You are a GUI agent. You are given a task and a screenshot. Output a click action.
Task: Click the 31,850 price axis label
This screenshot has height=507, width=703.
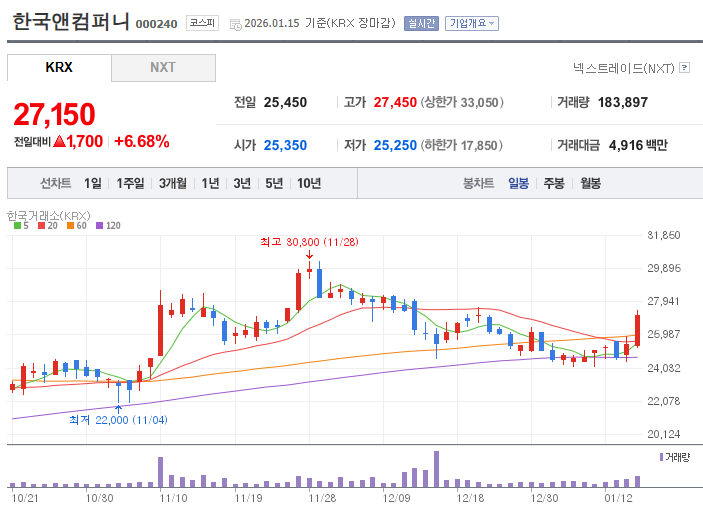[x=664, y=235]
